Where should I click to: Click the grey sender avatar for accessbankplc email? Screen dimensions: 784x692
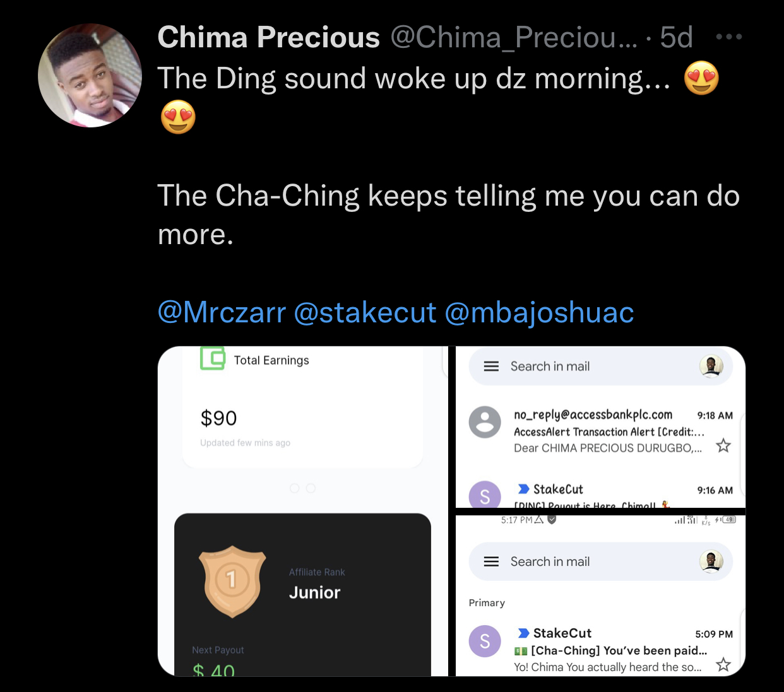click(485, 422)
